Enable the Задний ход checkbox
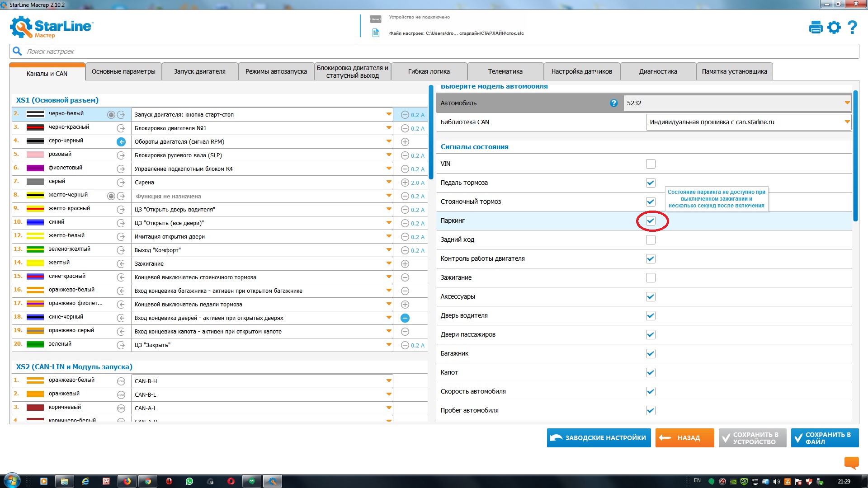The height and width of the screenshot is (488, 868). coord(651,239)
